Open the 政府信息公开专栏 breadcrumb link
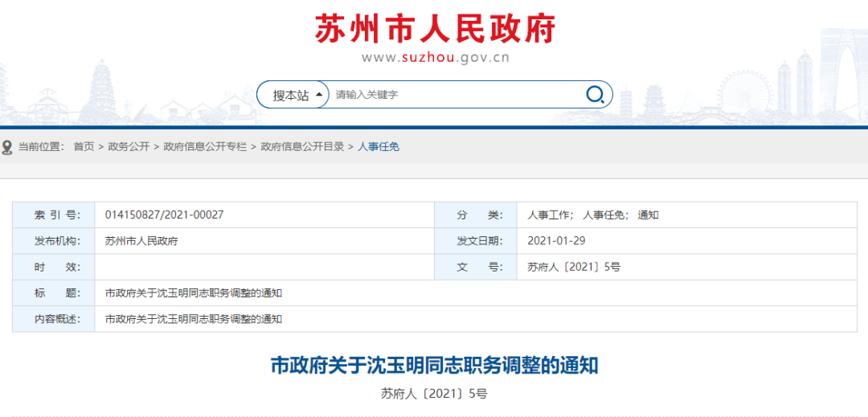 [205, 146]
